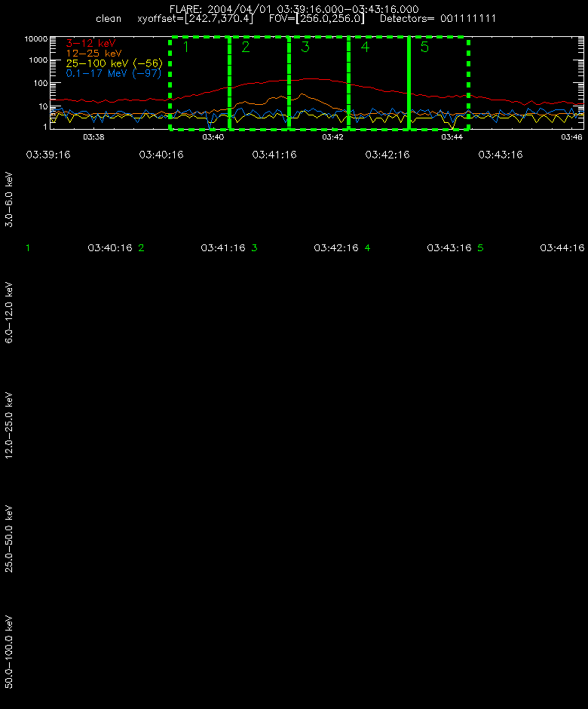Image resolution: width=588 pixels, height=709 pixels.
Task: Click the 10000 y-axis tick label
Action: click(35, 39)
